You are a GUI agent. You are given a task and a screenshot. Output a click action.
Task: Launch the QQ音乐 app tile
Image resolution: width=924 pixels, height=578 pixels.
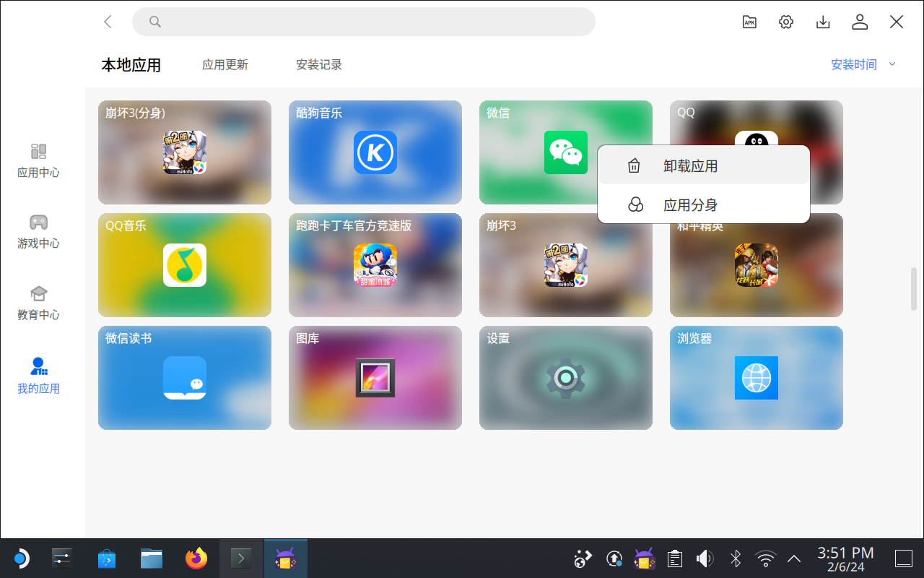coord(185,265)
